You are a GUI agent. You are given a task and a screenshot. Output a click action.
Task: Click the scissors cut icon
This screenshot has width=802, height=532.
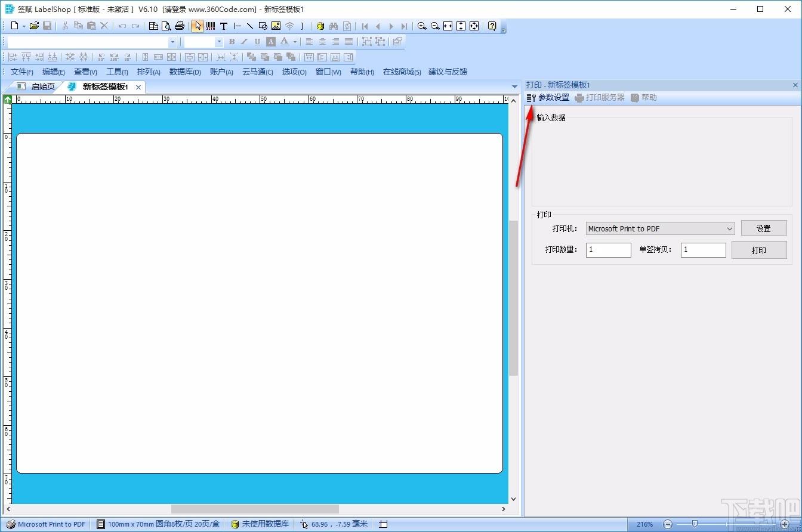[65, 26]
